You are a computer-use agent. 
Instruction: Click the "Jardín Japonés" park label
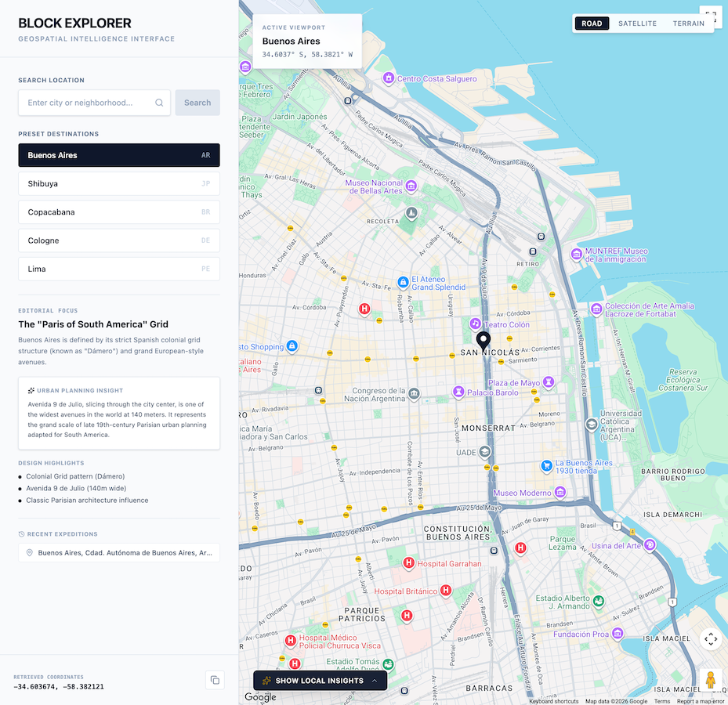point(299,117)
